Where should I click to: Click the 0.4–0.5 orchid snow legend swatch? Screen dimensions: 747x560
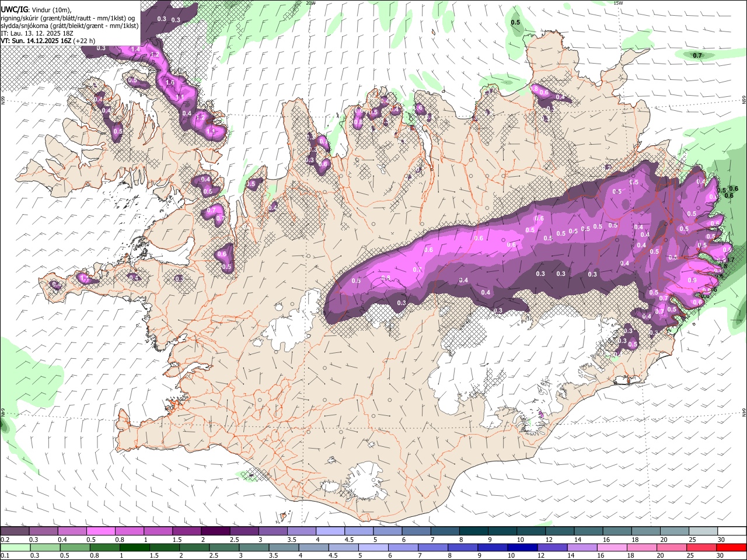point(72,531)
